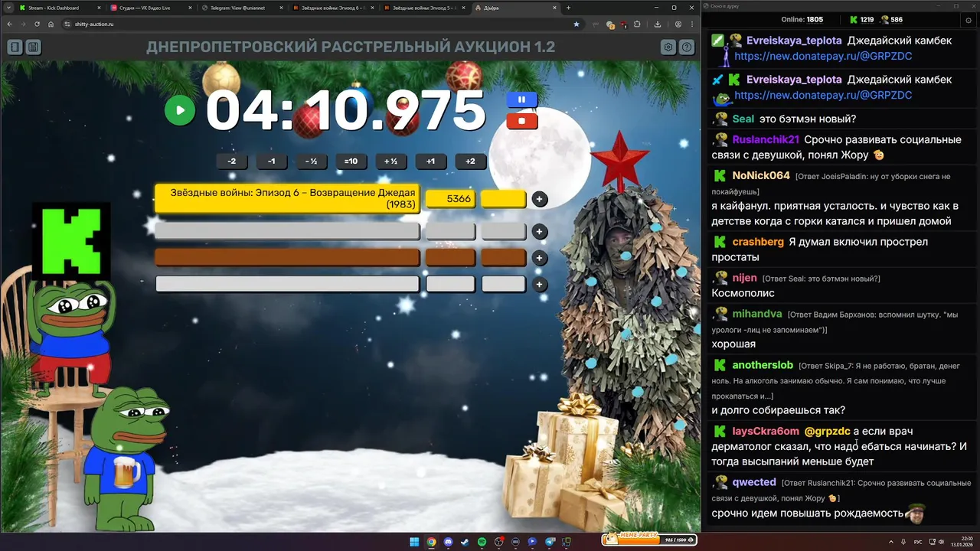Click username crashberg in chat
The height and width of the screenshot is (551, 980).
(x=758, y=241)
